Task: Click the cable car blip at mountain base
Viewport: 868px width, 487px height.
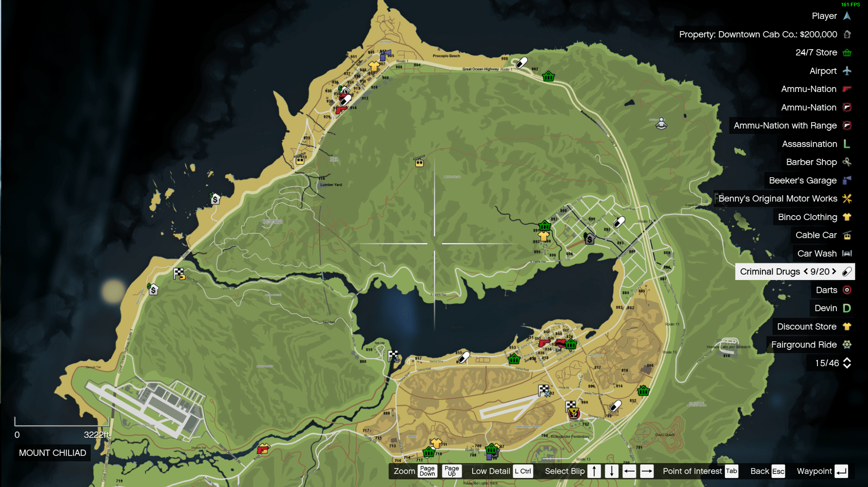Action: click(300, 159)
